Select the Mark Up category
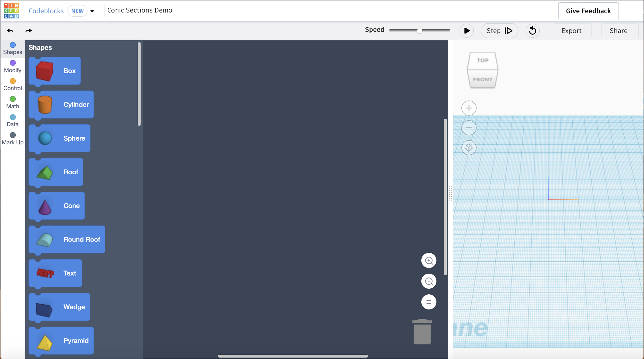644x359 pixels. (12, 138)
